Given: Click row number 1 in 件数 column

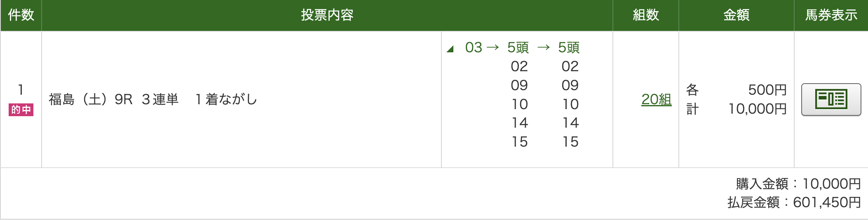Looking at the screenshot, I should 21,89.
